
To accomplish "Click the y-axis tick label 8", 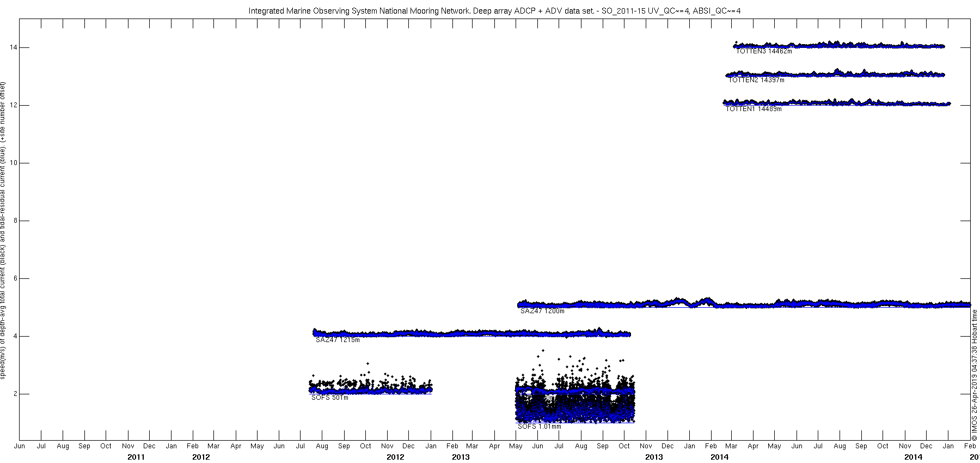I will (x=15, y=221).
